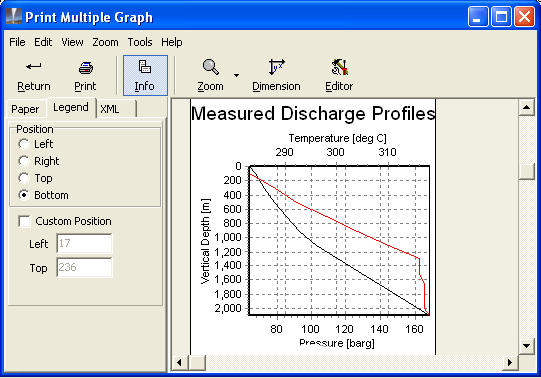Click the application icon in title bar
Image resolution: width=541 pixels, height=378 pixels.
click(14, 17)
